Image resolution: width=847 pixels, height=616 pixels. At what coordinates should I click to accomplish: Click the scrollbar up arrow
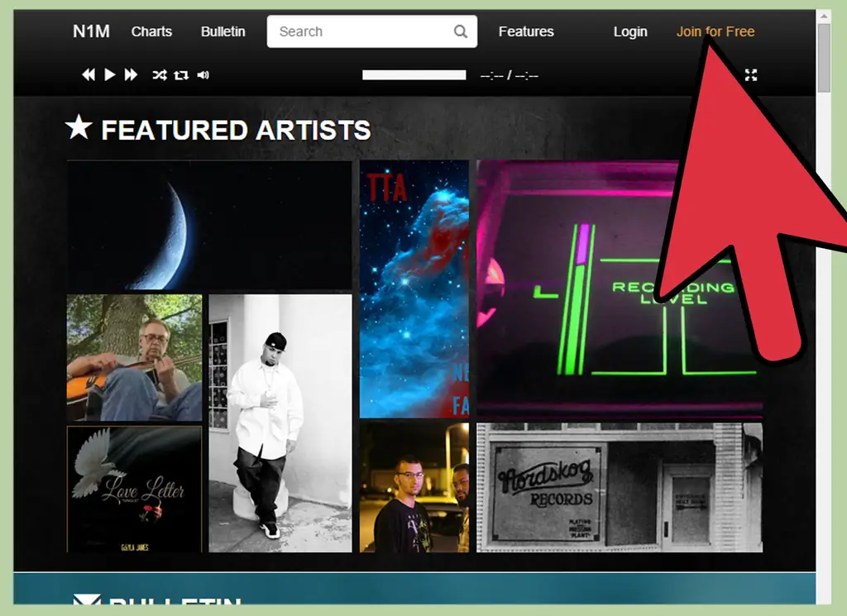coord(824,17)
